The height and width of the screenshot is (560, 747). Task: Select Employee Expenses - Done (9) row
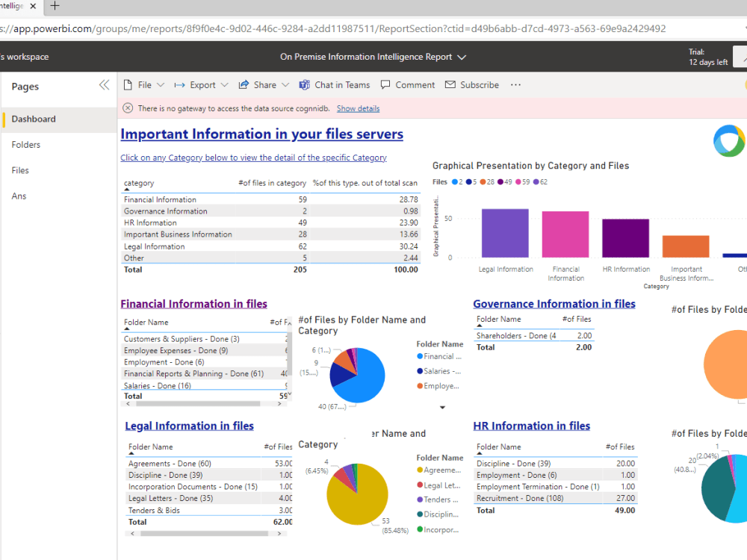click(205, 350)
